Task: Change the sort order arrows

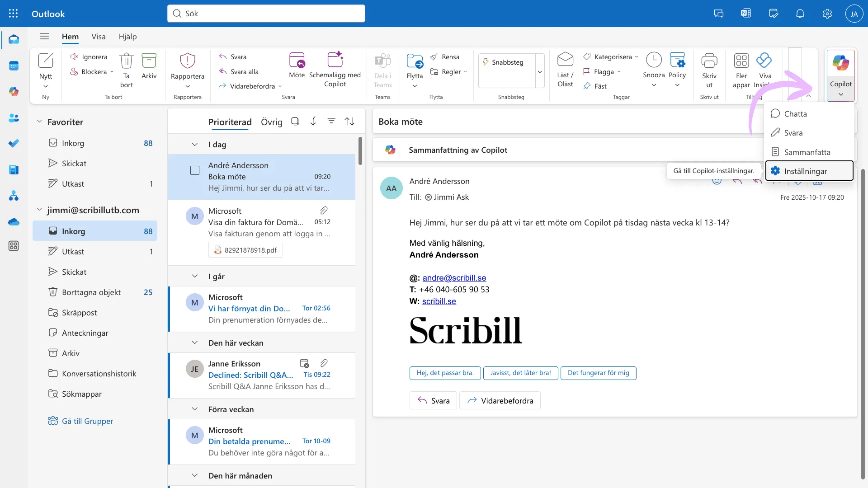Action: [349, 122]
